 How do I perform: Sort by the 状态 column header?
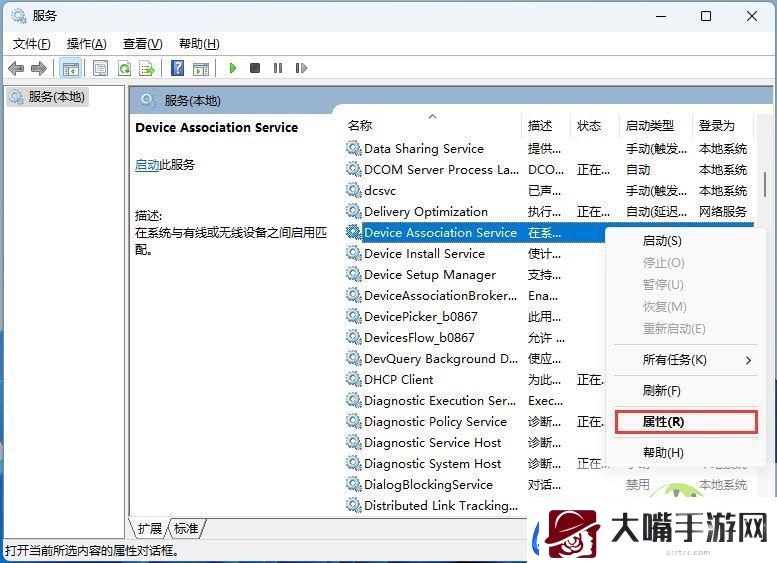point(594,125)
